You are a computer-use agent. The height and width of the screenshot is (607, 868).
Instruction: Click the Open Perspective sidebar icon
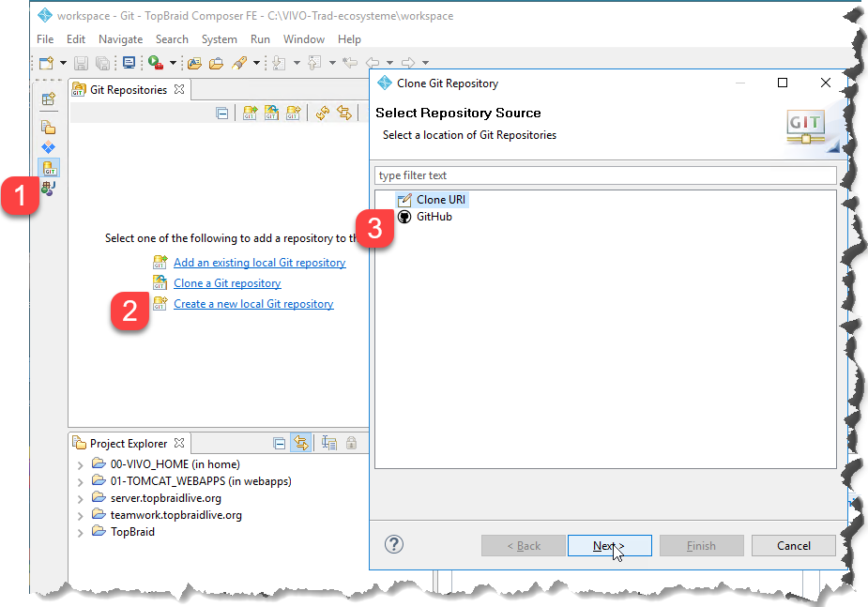(49, 99)
